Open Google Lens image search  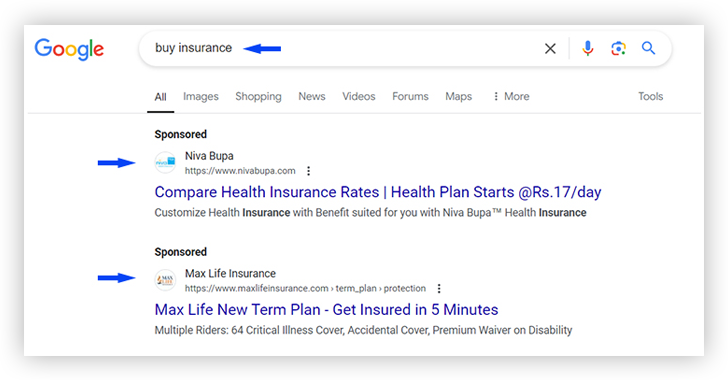click(x=618, y=48)
